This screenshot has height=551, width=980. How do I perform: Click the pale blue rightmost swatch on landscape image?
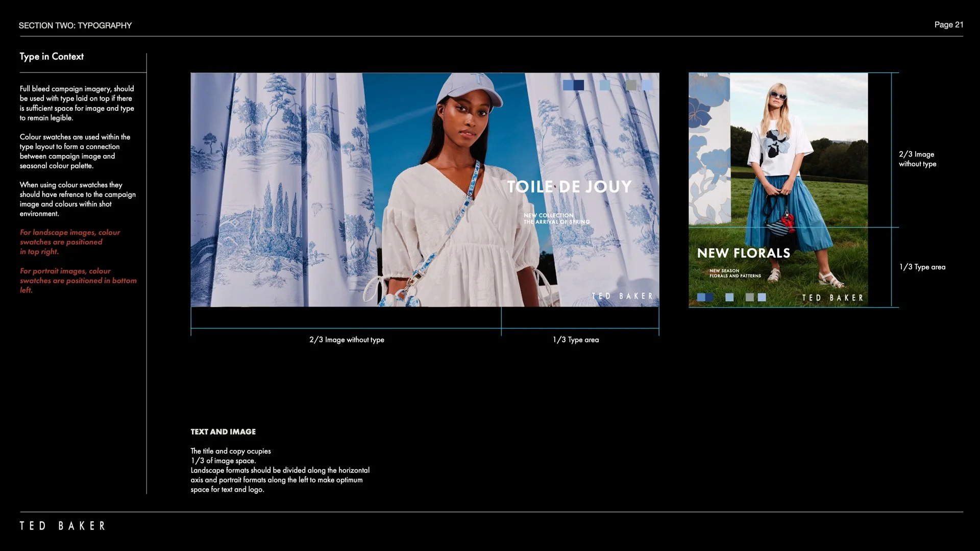coord(647,85)
